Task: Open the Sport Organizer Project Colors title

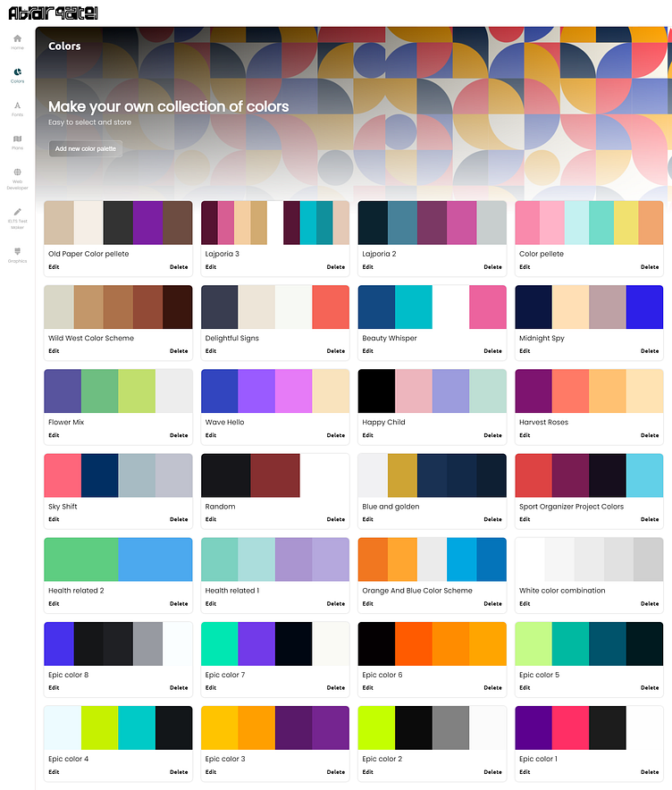Action: point(571,507)
